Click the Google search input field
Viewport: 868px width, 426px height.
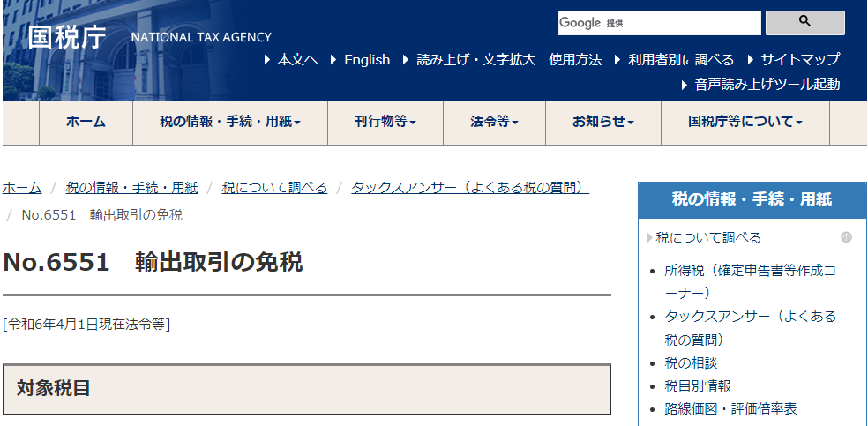tap(659, 23)
